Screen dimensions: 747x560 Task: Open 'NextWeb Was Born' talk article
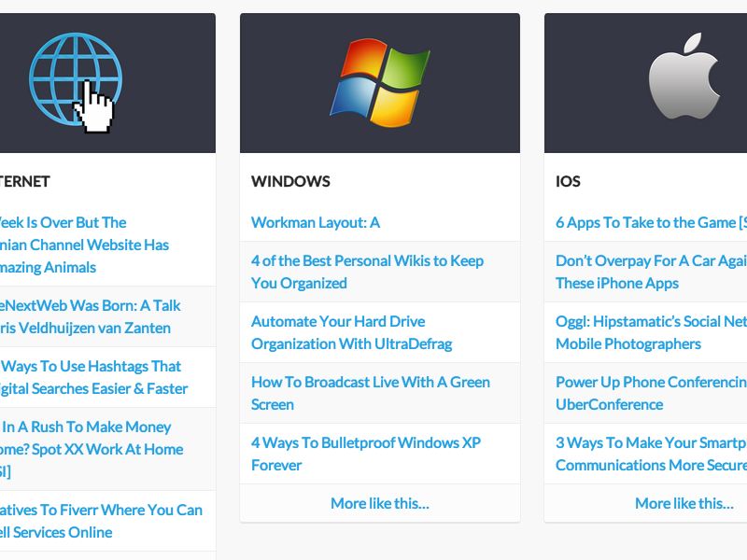[90, 316]
